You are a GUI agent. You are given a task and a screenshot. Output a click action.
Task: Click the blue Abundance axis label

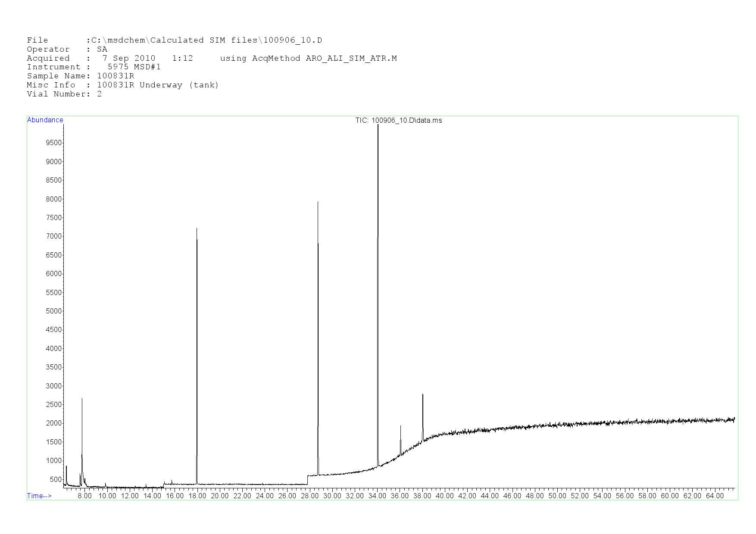pyautogui.click(x=45, y=120)
